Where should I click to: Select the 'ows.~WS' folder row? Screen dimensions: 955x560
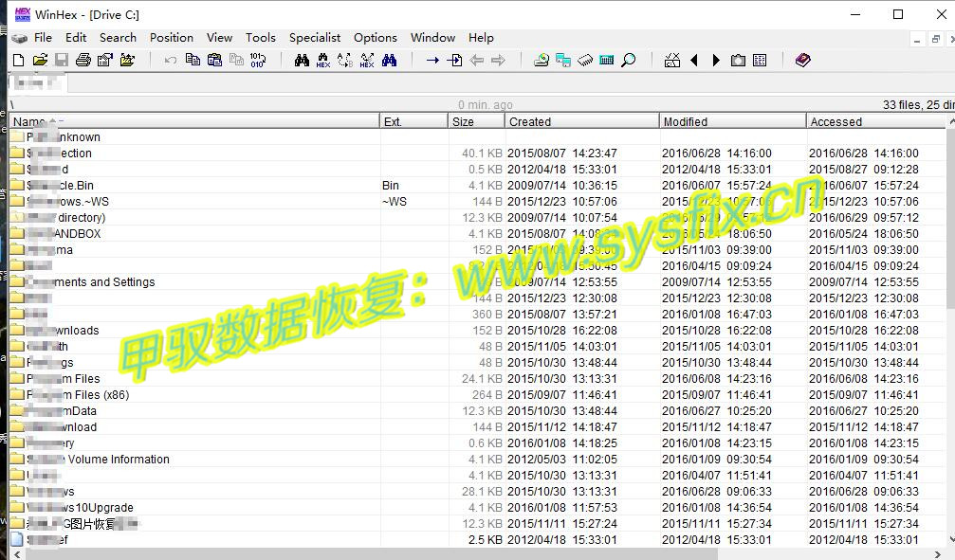(478, 202)
